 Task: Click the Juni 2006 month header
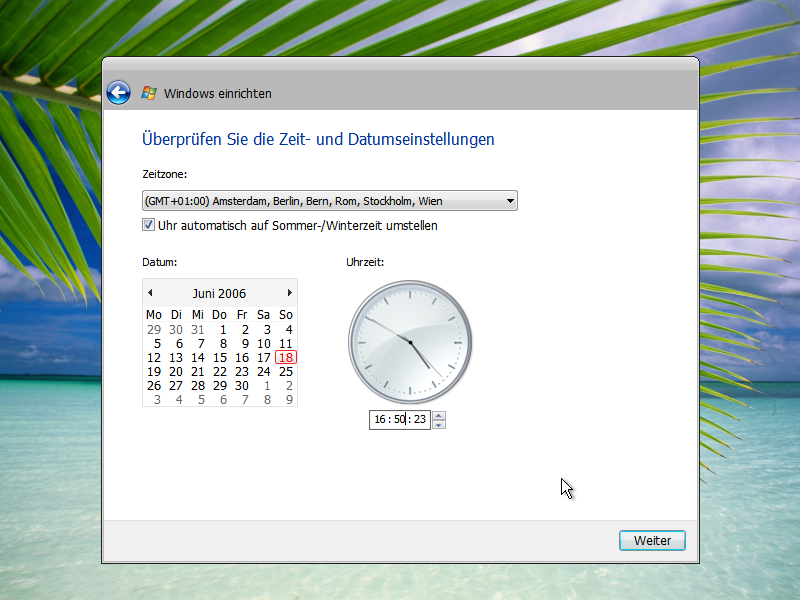pyautogui.click(x=219, y=293)
